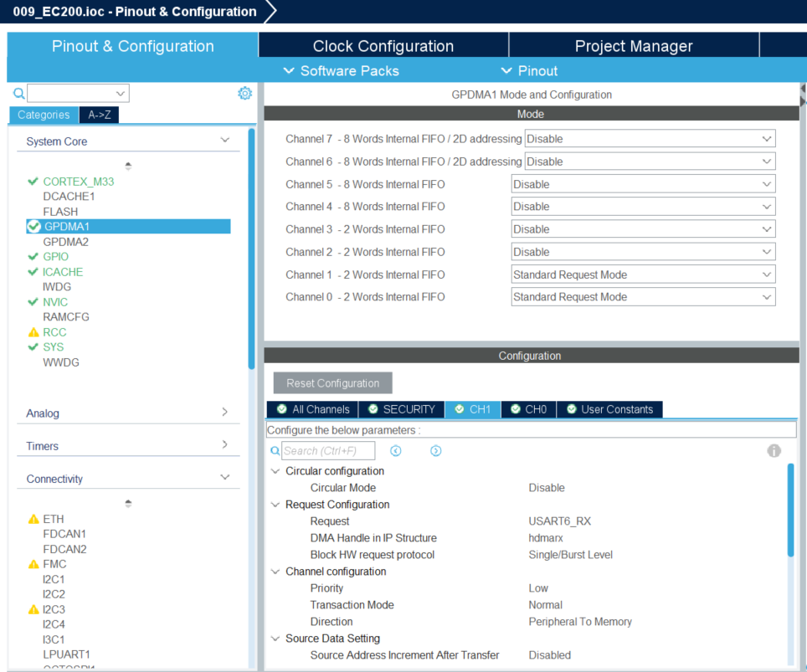Click the next parameter navigation arrow
Viewport: 807px width, 672px height.
(x=434, y=450)
